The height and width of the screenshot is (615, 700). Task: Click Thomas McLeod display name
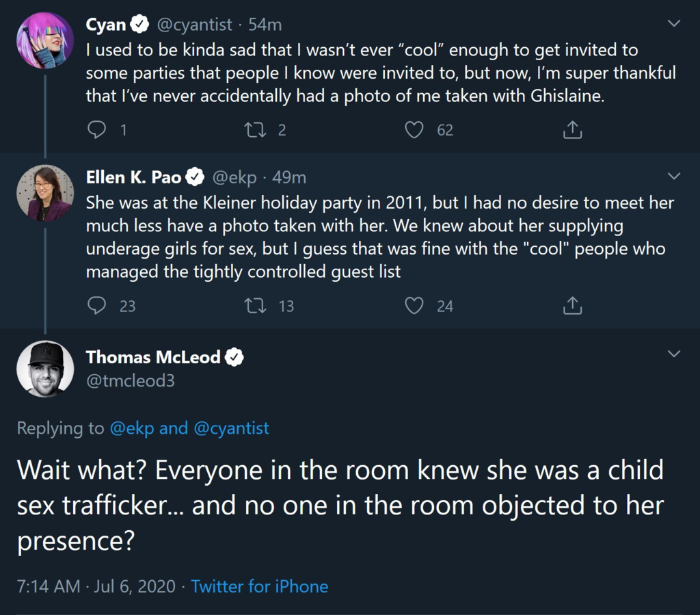point(153,356)
